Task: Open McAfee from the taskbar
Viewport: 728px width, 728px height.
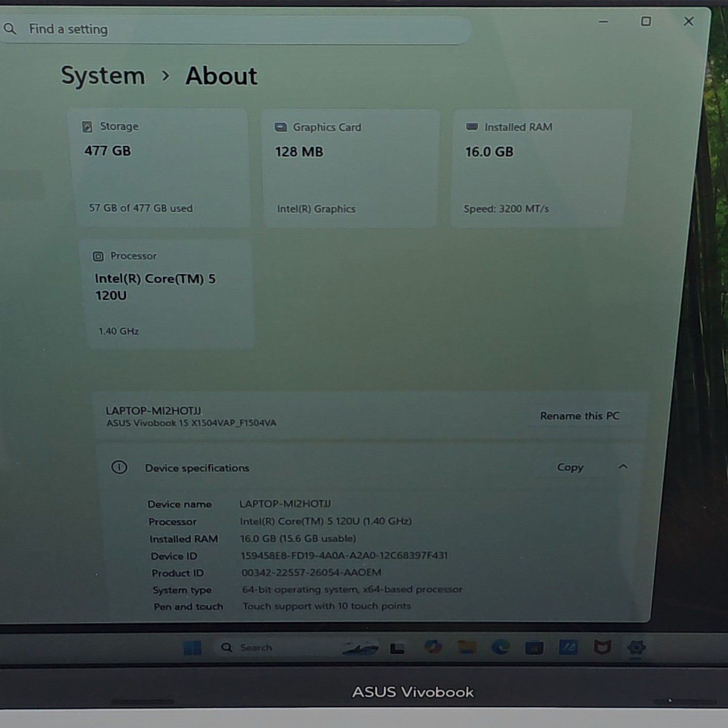Action: 602,647
